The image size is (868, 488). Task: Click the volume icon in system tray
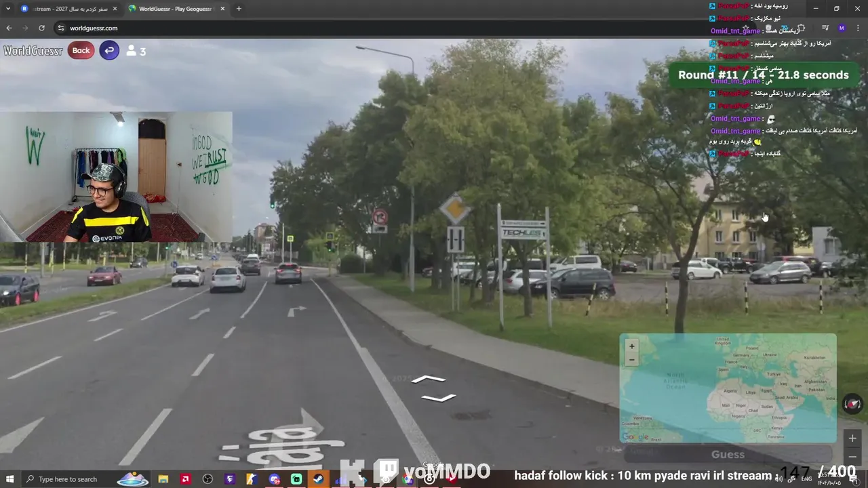pyautogui.click(x=778, y=479)
